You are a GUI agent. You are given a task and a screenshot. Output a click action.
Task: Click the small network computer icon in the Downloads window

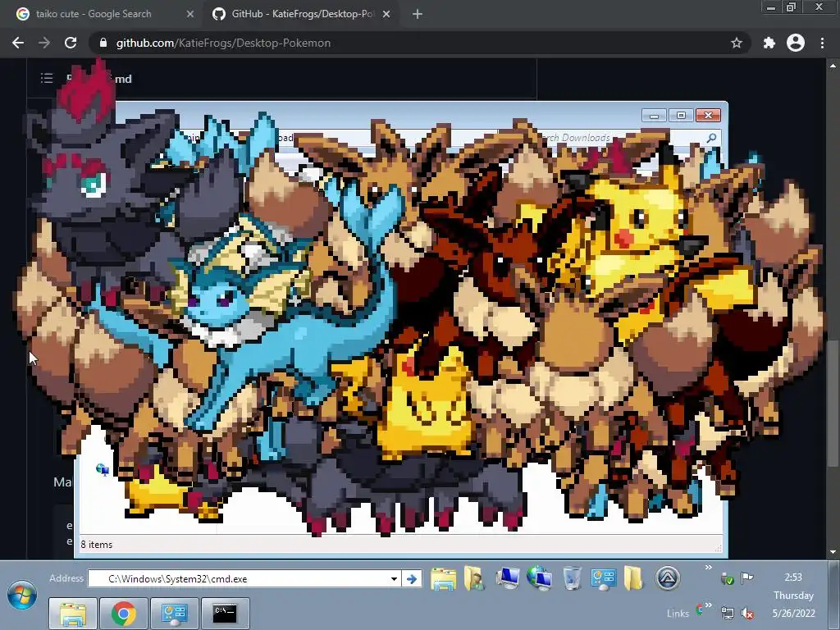point(103,470)
